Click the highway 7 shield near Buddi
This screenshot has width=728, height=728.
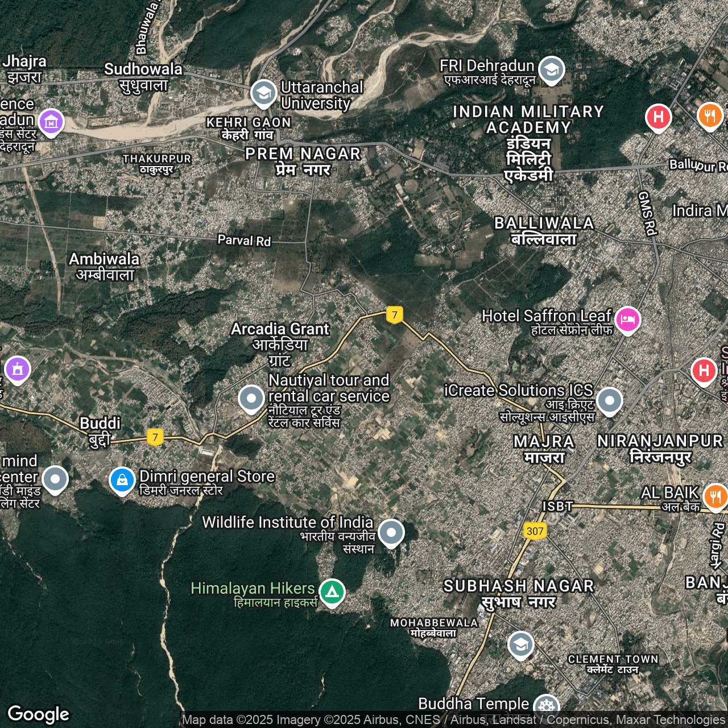click(x=155, y=437)
